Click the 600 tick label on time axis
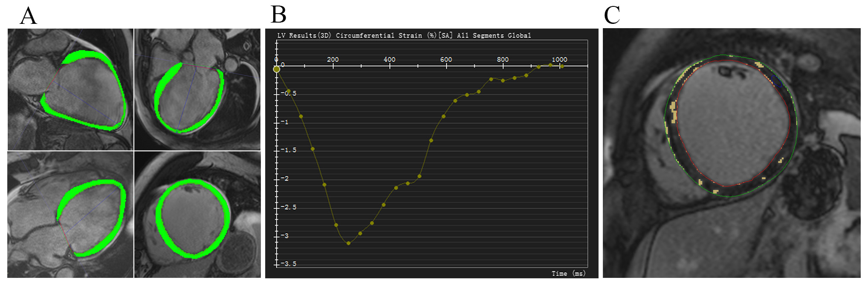Screen dimensions: 868x286 (x=446, y=60)
